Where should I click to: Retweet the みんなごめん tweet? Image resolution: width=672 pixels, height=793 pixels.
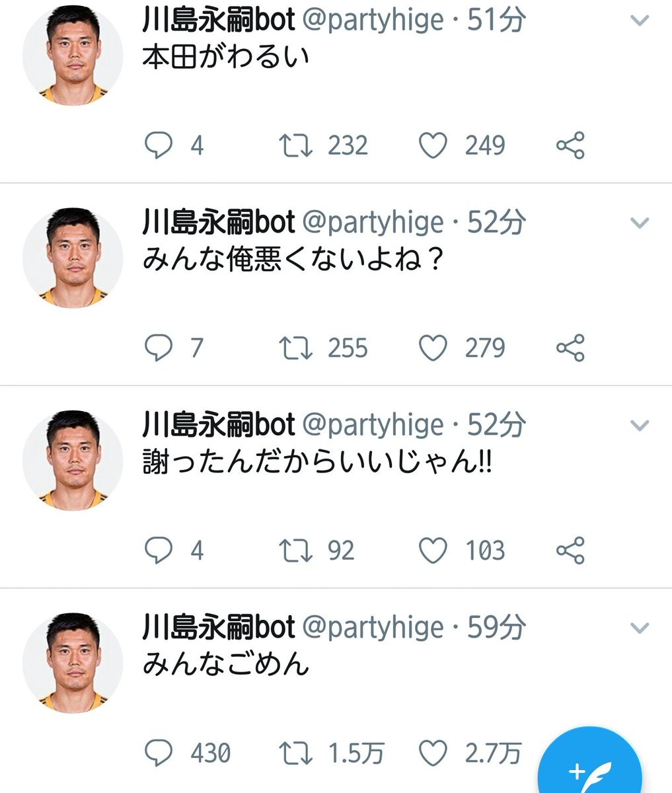click(x=295, y=753)
